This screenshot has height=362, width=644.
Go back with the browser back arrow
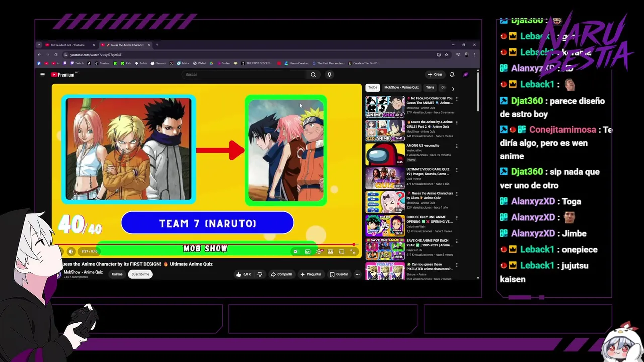pyautogui.click(x=40, y=55)
